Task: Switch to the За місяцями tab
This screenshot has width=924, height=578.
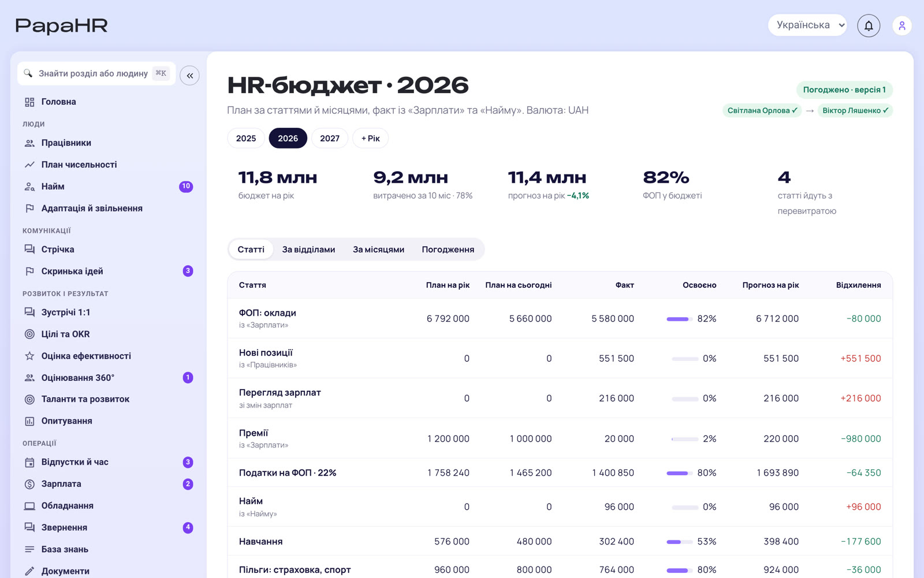Action: pos(378,249)
